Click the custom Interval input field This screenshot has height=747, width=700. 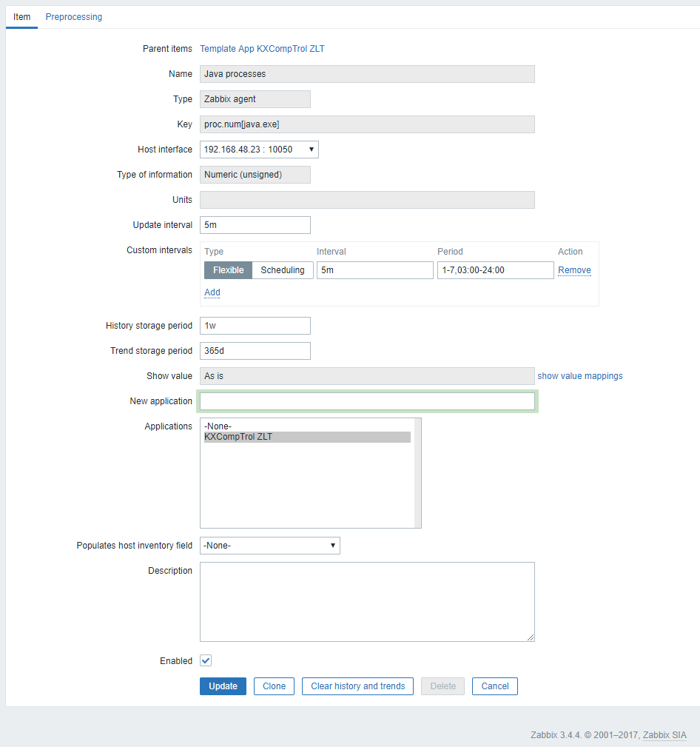[374, 270]
